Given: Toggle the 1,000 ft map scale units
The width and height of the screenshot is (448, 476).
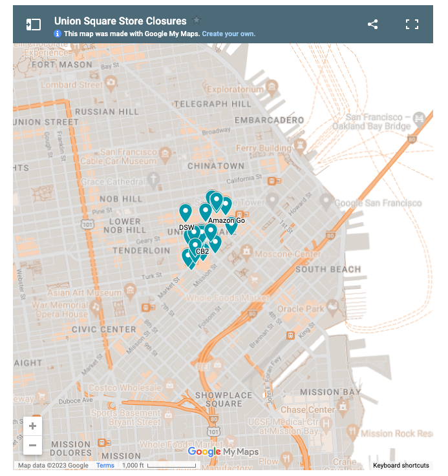Looking at the screenshot, I should click(152, 466).
